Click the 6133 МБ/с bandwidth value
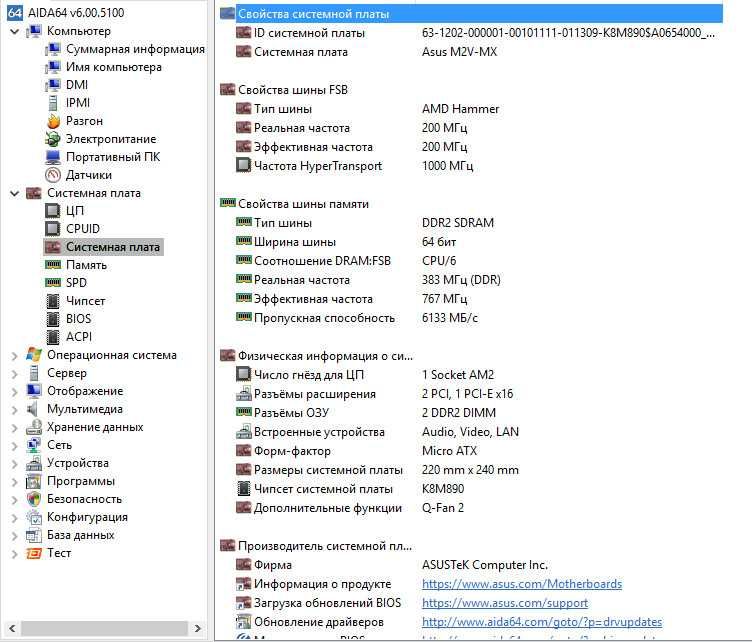The height and width of the screenshot is (642, 752). pyautogui.click(x=450, y=318)
